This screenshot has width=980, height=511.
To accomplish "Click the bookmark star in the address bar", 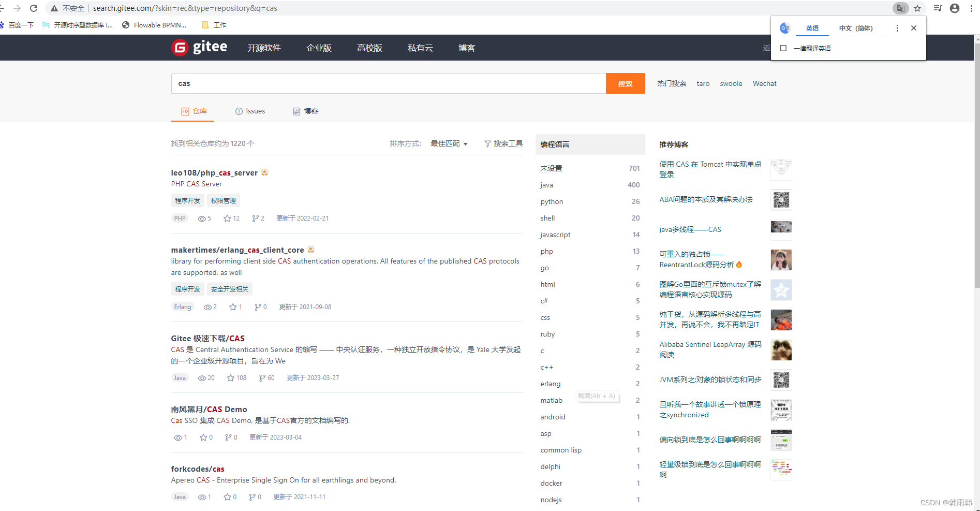I will tap(917, 8).
